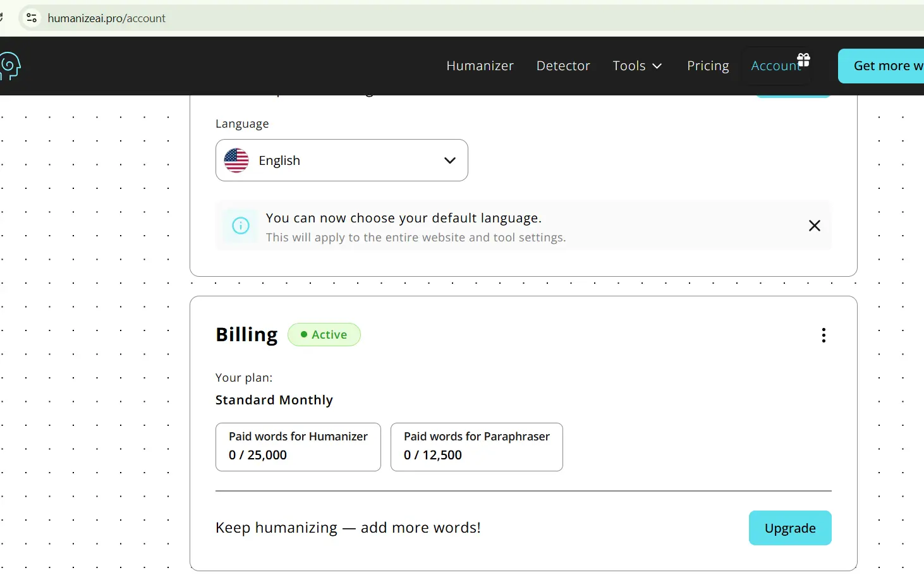This screenshot has height=575, width=924.
Task: Expand the English language dropdown
Action: [x=342, y=160]
